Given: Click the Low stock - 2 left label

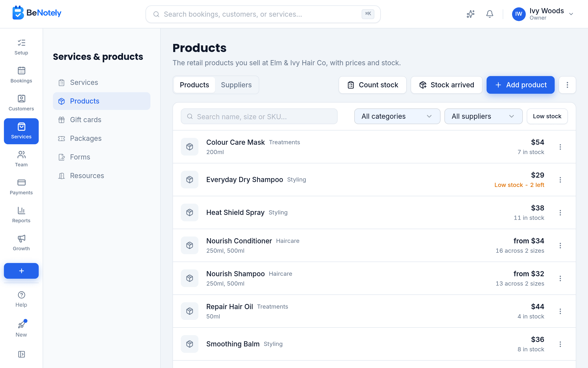Looking at the screenshot, I should [519, 185].
